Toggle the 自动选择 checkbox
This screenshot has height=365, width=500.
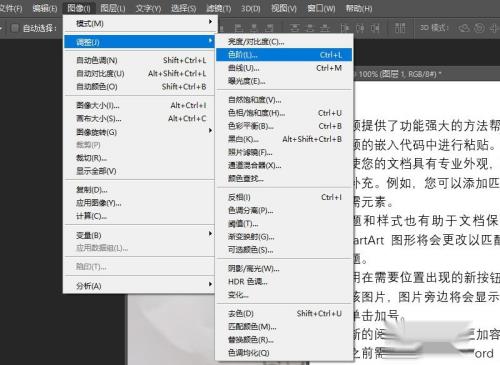click(x=15, y=28)
